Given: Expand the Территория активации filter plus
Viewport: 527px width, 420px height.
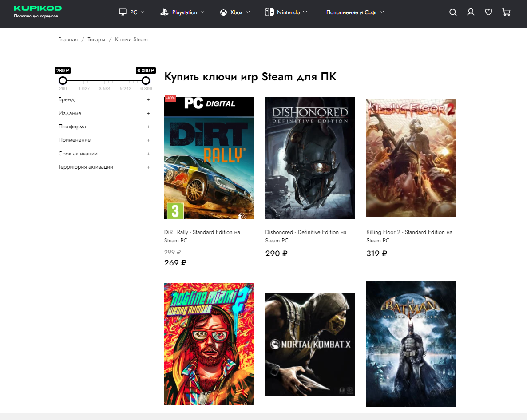Looking at the screenshot, I should coord(148,167).
